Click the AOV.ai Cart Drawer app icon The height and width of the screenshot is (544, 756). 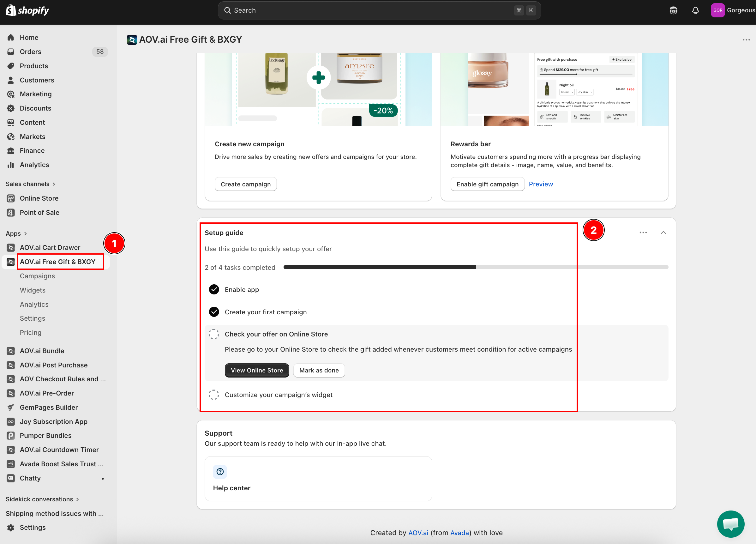pos(11,247)
